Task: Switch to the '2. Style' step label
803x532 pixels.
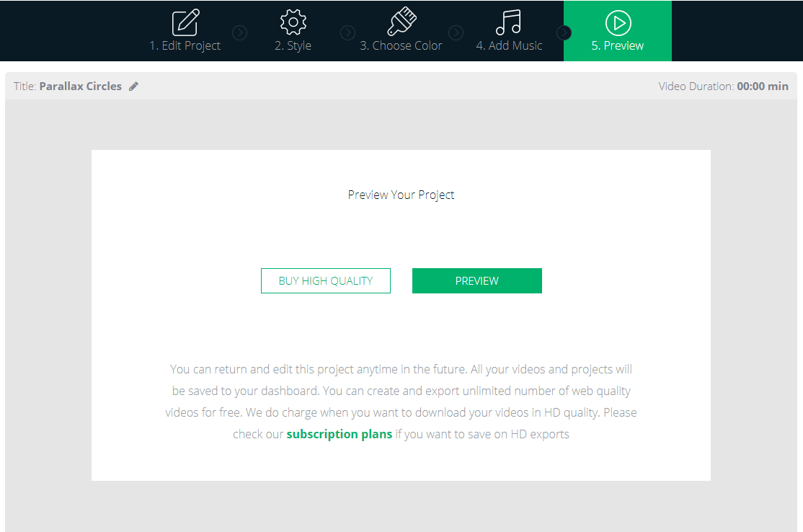Action: tap(293, 45)
